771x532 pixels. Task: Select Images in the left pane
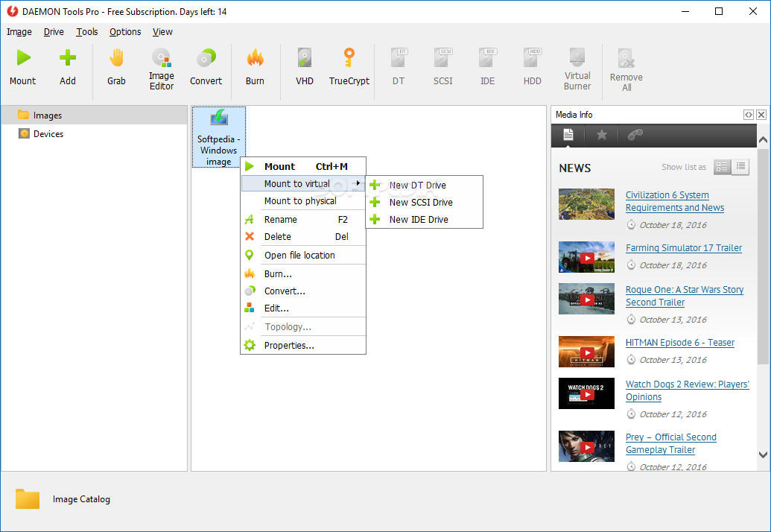click(94, 115)
